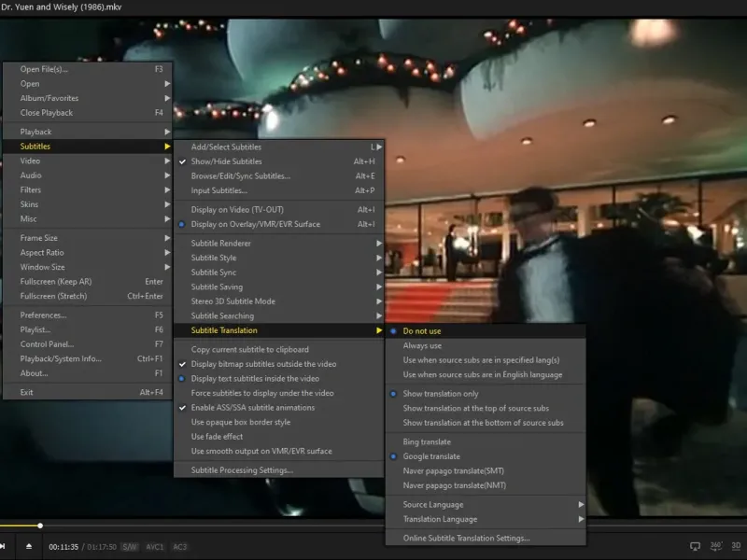Toggle the 3D mode icon
Image resolution: width=747 pixels, height=560 pixels.
tap(736, 546)
